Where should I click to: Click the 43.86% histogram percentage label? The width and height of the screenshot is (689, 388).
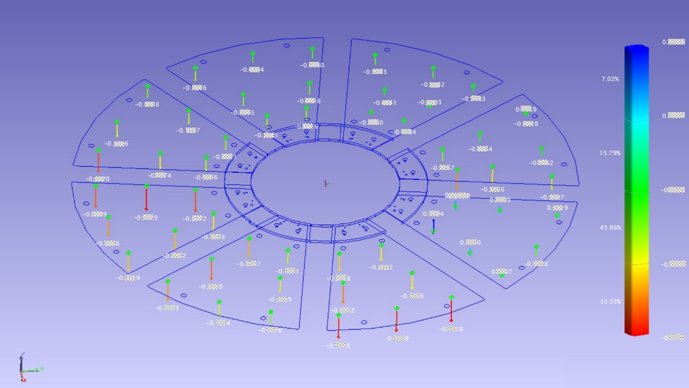[x=610, y=228]
